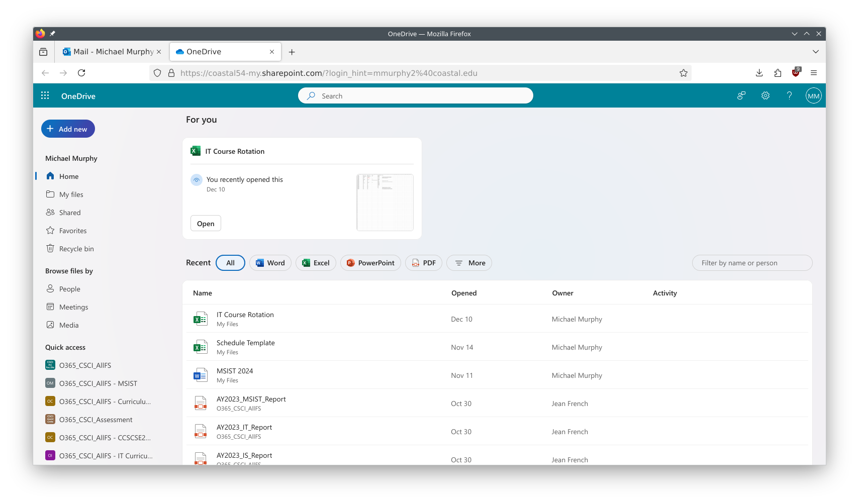859x504 pixels.
Task: Close the Mail - Michael Murphy tab
Action: pyautogui.click(x=159, y=52)
